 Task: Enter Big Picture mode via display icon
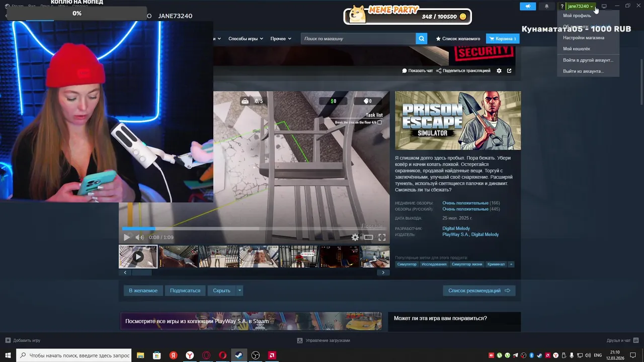[x=604, y=6]
